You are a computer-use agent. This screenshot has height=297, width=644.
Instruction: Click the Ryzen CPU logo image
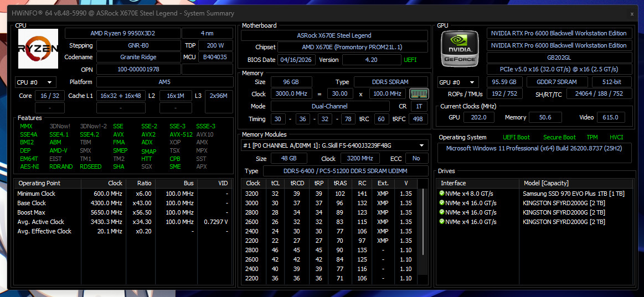pos(38,49)
